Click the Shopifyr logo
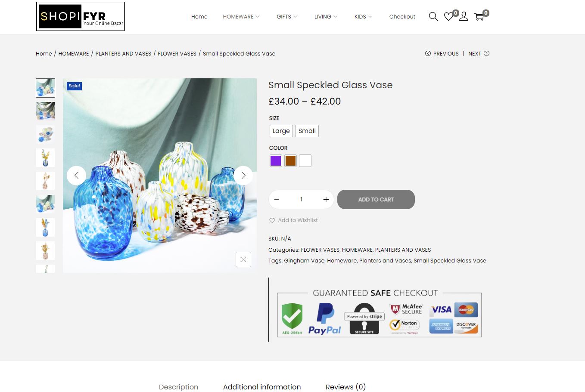 (81, 16)
